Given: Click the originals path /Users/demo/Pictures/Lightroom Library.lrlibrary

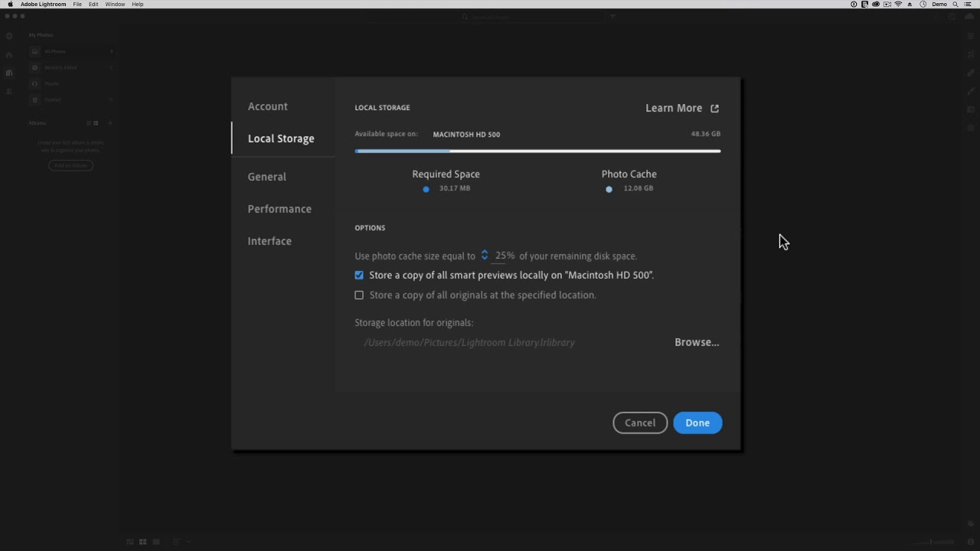Looking at the screenshot, I should [469, 342].
